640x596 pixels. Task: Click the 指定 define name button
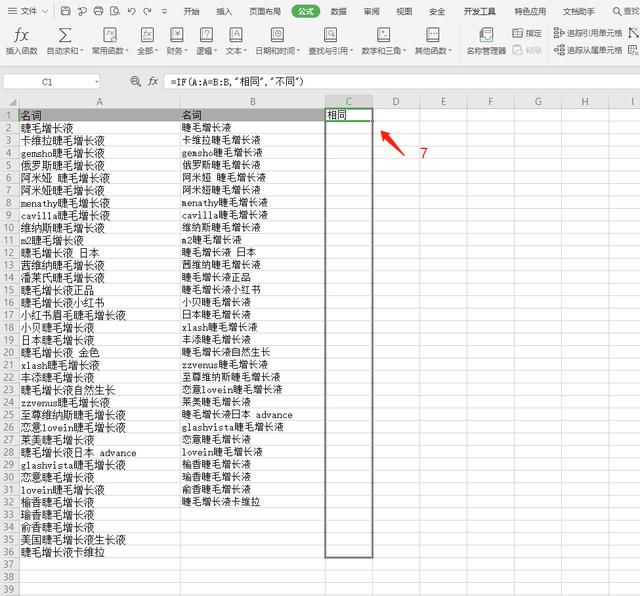click(527, 33)
